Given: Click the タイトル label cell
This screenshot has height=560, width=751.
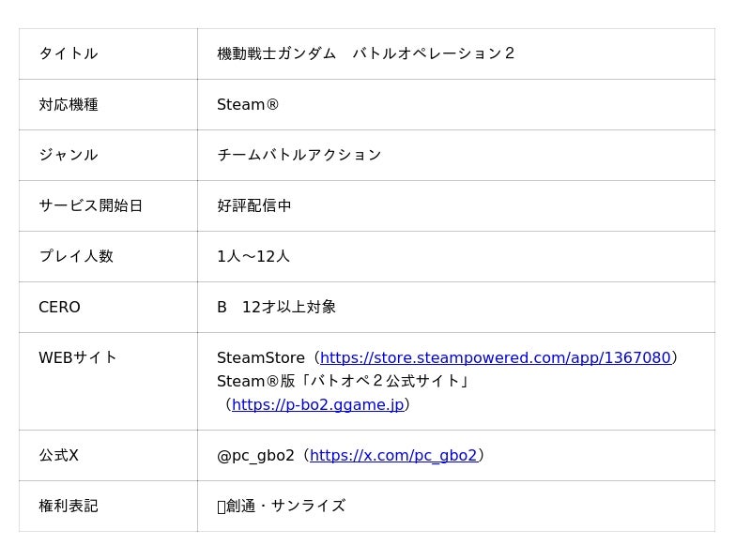Looking at the screenshot, I should coord(69,53).
